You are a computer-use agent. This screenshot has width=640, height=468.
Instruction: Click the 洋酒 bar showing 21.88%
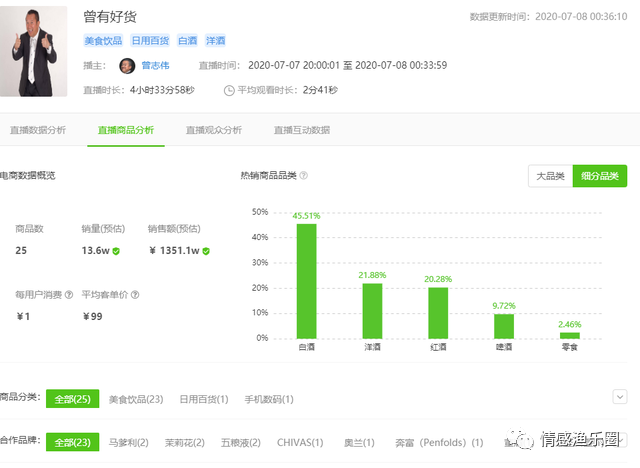click(x=372, y=311)
